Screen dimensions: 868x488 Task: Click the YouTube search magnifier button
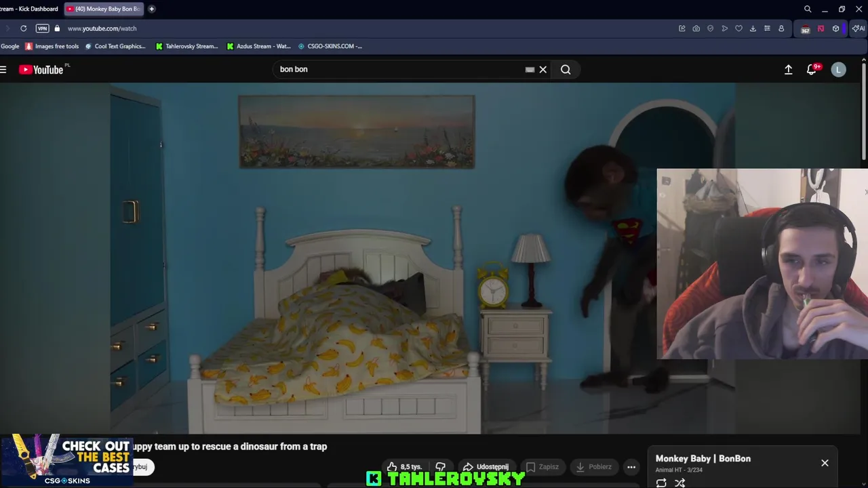click(566, 69)
